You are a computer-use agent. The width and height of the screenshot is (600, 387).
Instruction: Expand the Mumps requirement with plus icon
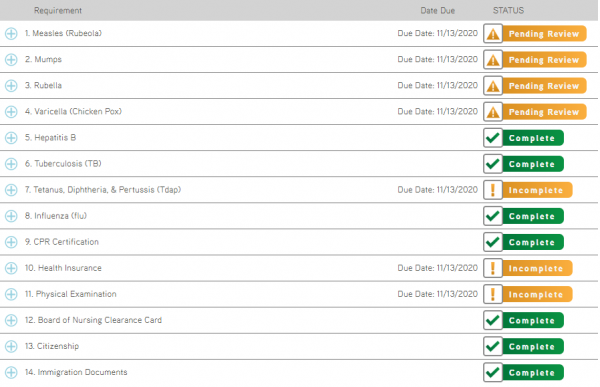coord(11,60)
